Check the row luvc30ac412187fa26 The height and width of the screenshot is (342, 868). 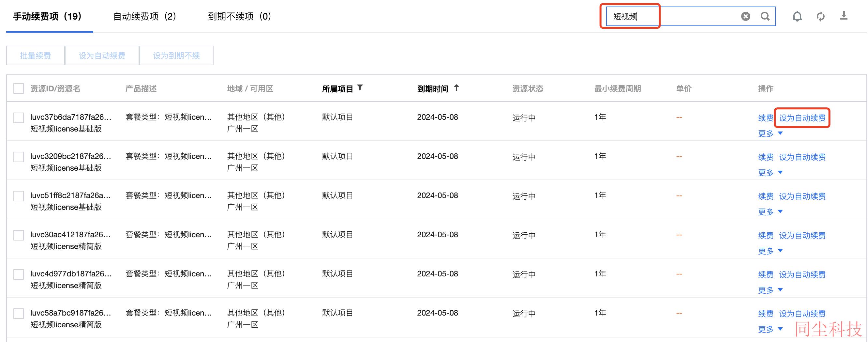[19, 235]
